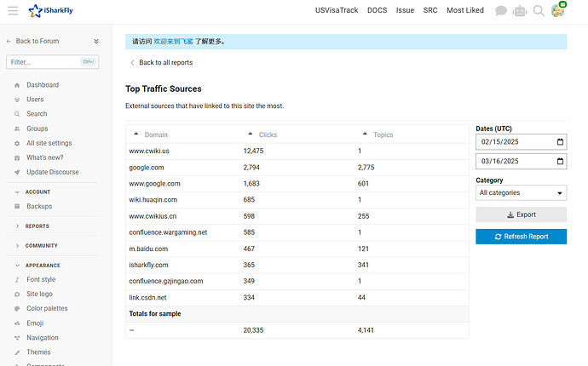Open Issue in top navigation
The height and width of the screenshot is (366, 588).
[x=405, y=10]
